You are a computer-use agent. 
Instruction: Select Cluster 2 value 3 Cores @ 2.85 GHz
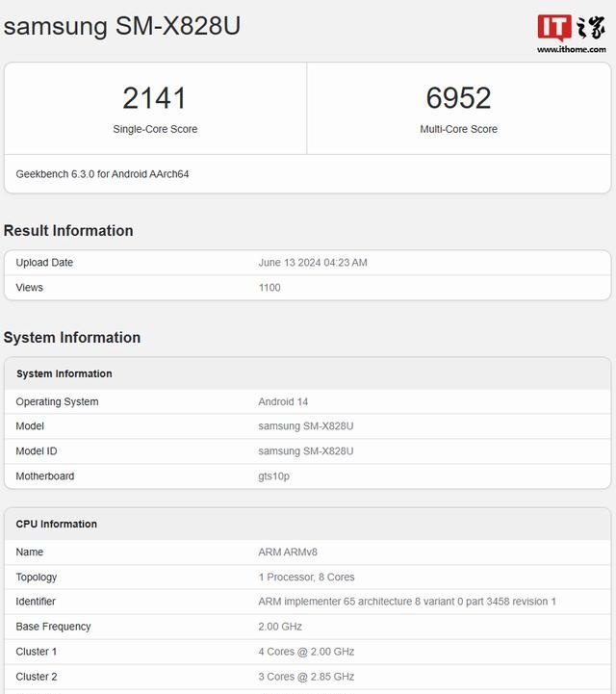click(306, 677)
